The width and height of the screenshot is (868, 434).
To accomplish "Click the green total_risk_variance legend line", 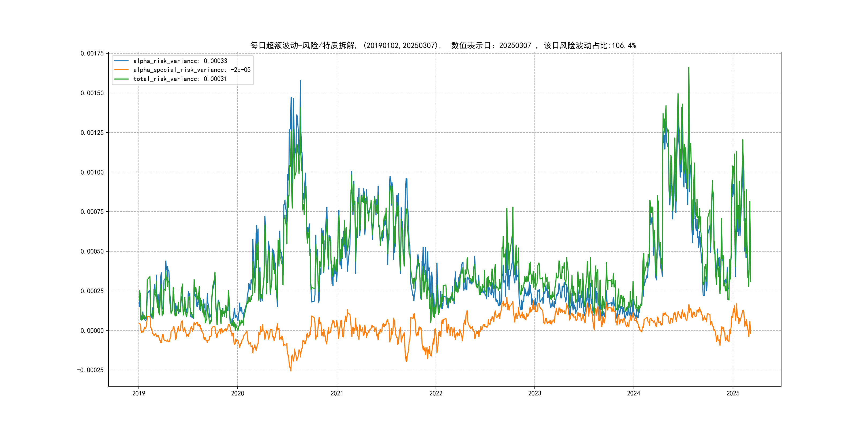I will [121, 79].
